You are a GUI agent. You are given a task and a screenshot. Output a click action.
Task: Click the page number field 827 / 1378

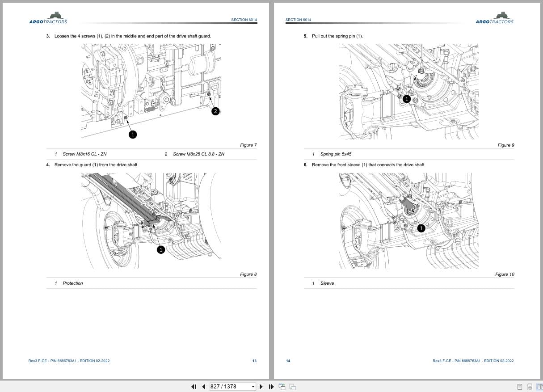pyautogui.click(x=230, y=386)
